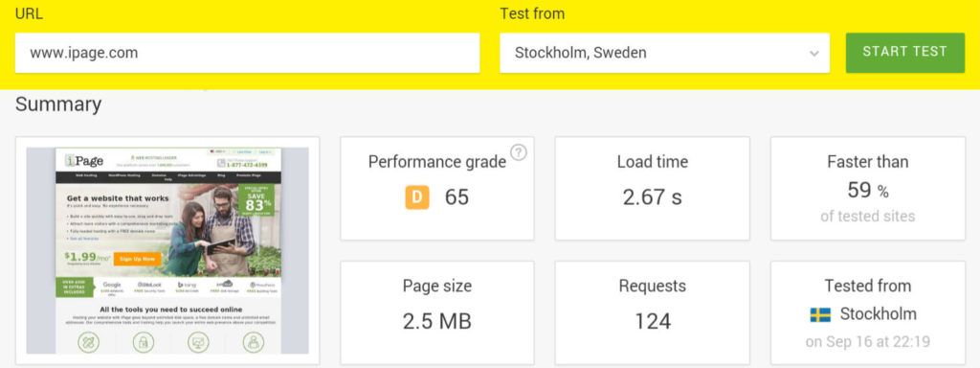Click the page size value 2.5 MB
Screen dimensions: 980x368
click(x=436, y=321)
